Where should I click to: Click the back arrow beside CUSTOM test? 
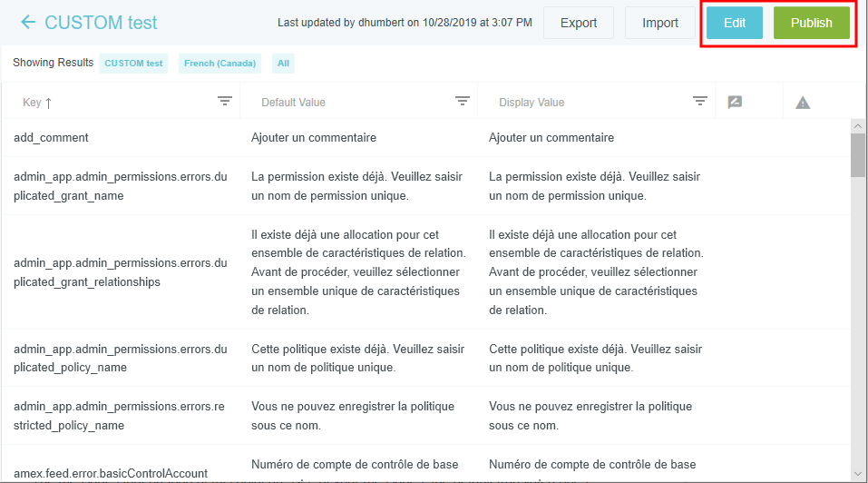(x=28, y=23)
